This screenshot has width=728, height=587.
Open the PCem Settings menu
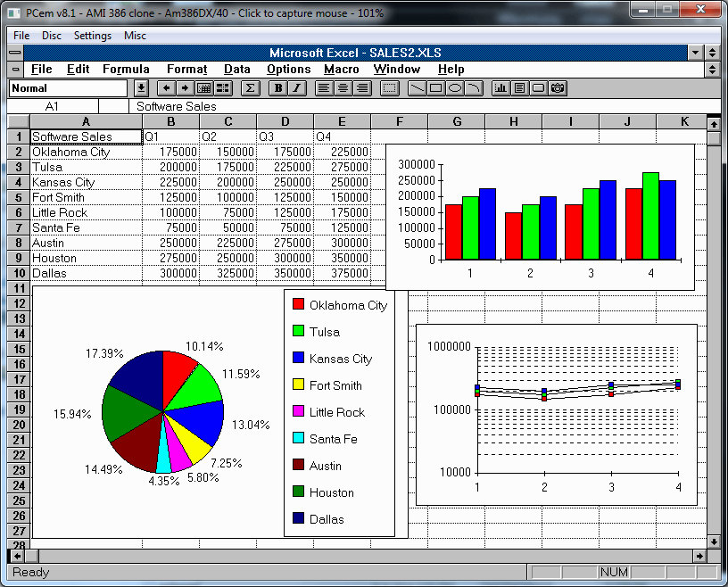[93, 36]
